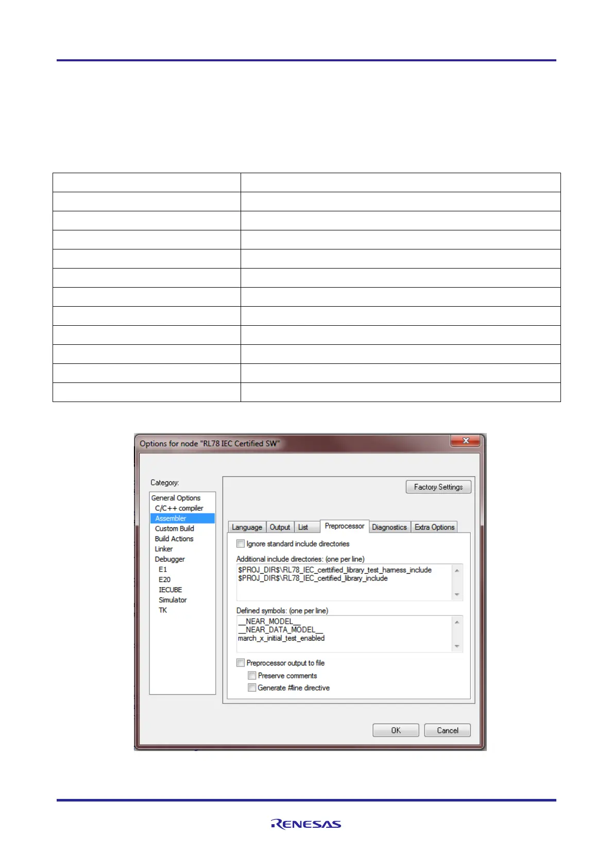This screenshot has width=613, height=868.
Task: Click in Defined symbols field
Action: (x=349, y=634)
